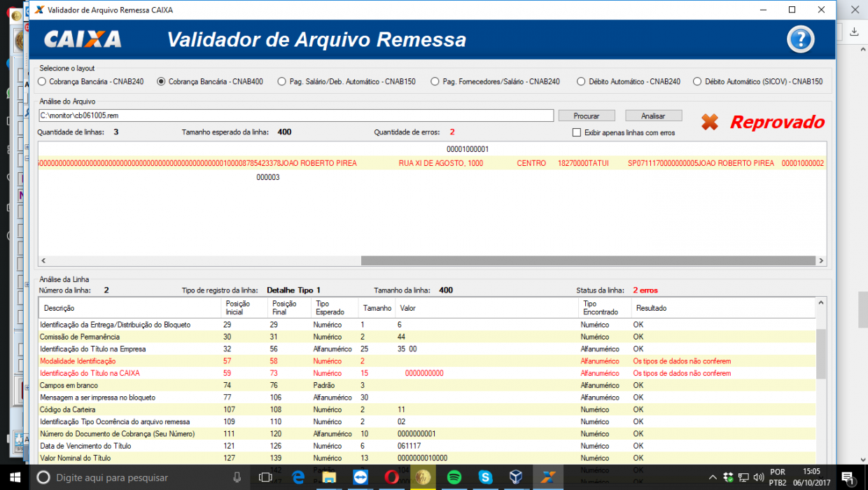Select Débito Automático (SICOV) - CNAB150

pos(758,81)
